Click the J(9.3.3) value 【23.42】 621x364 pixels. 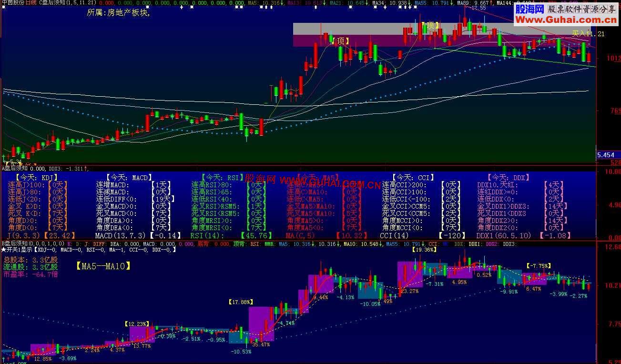pyautogui.click(x=59, y=235)
